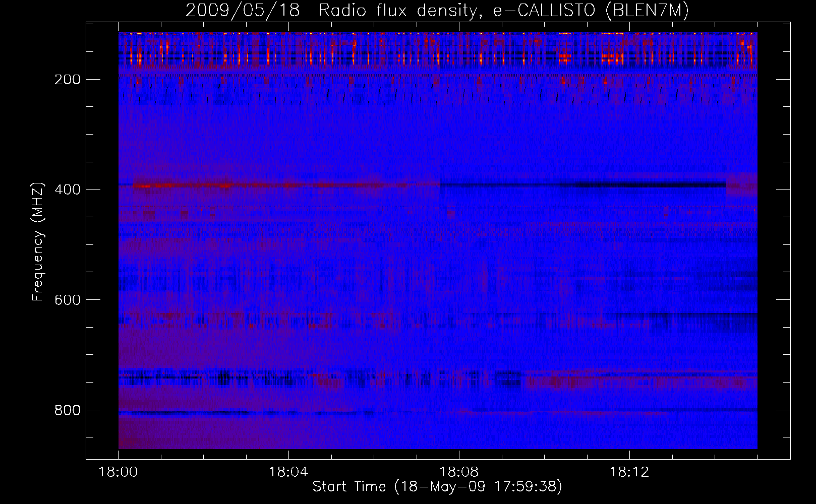Click the 'Frequency (MHZ)' axis label
816x504 pixels.
38,242
